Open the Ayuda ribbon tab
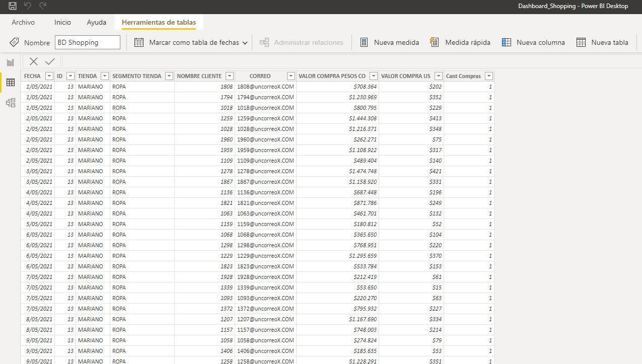Viewport: 642px width, 364px height. 96,22
